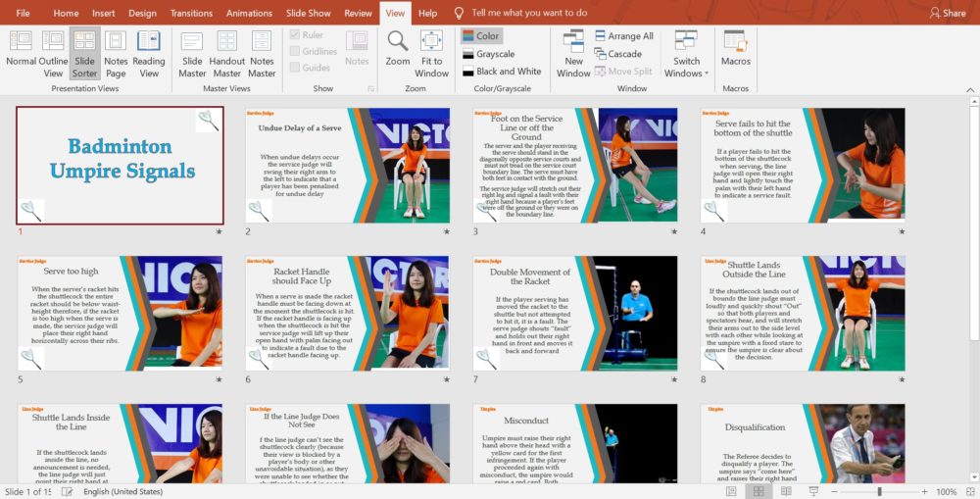
Task: Click the Zoom magnifier icon
Action: click(x=397, y=49)
